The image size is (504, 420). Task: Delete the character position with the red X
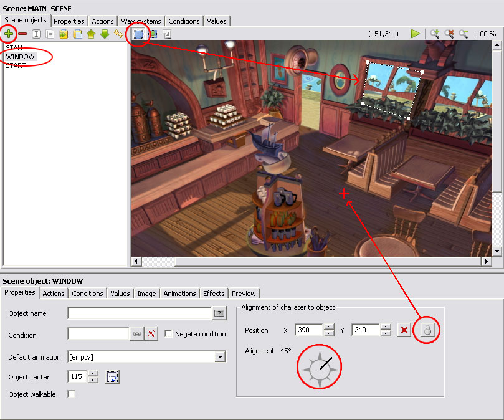point(404,330)
